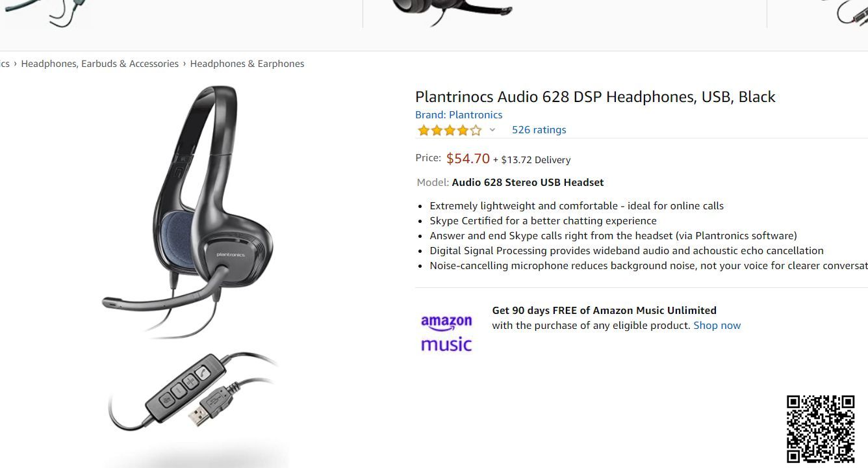The image size is (868, 468).
Task: Expand the rating breakdown chevron
Action: click(x=492, y=130)
